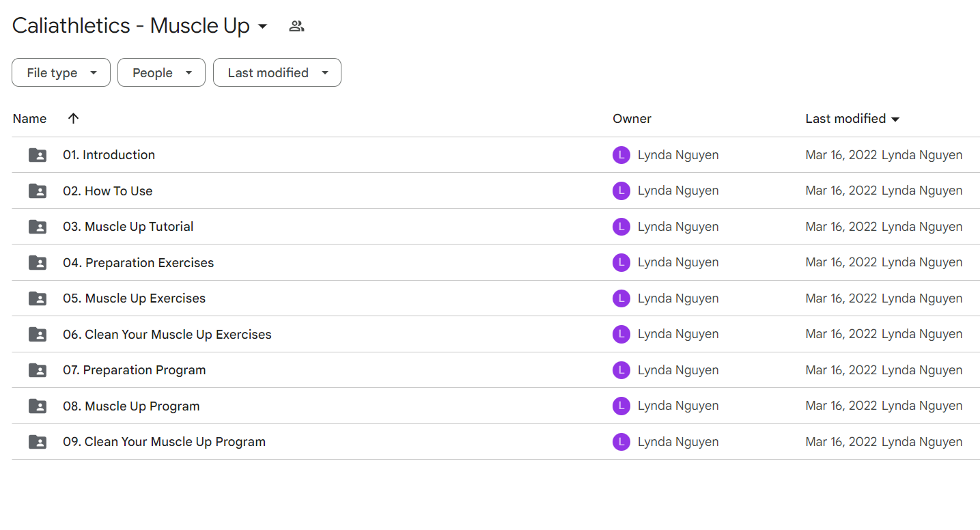This screenshot has width=980, height=530.
Task: Open the shared folder people icon
Action: click(x=296, y=27)
